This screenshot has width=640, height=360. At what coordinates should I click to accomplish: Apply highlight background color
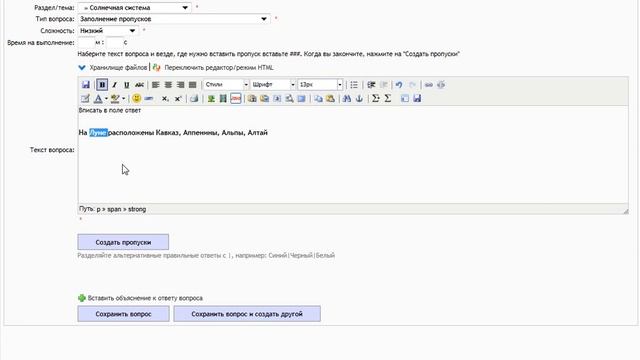click(115, 98)
